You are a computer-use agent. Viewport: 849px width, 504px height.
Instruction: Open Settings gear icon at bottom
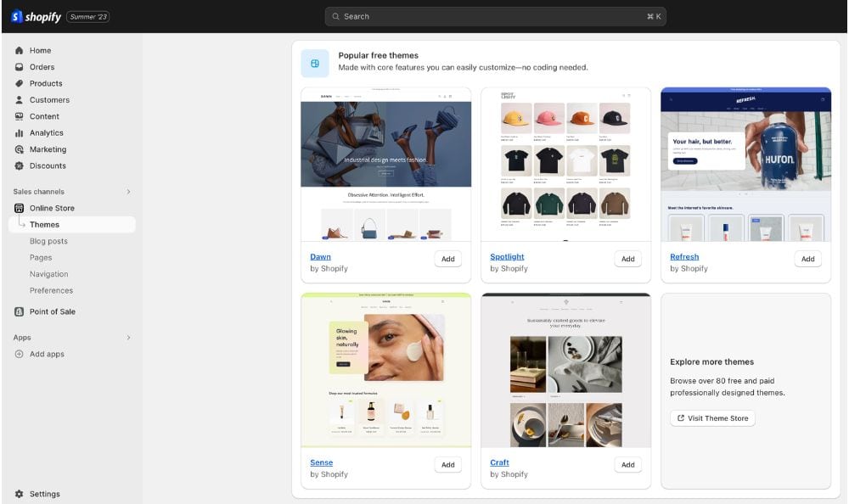19,494
